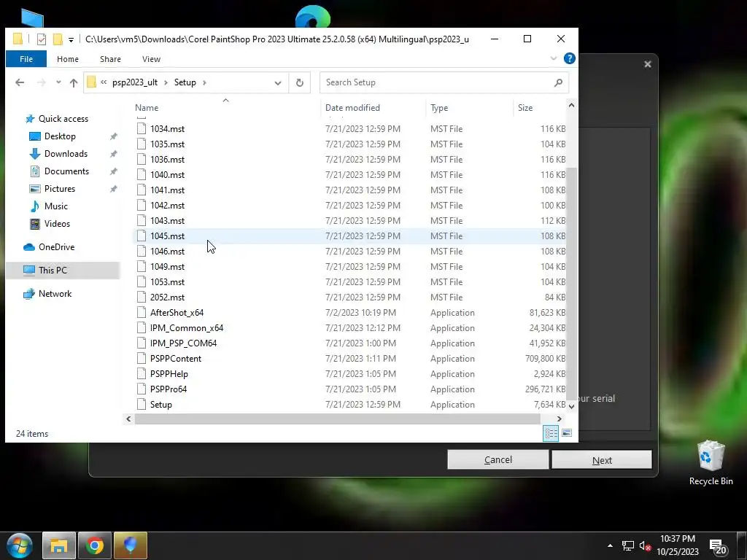Open Explorer help question mark
The height and width of the screenshot is (560, 747).
[569, 58]
